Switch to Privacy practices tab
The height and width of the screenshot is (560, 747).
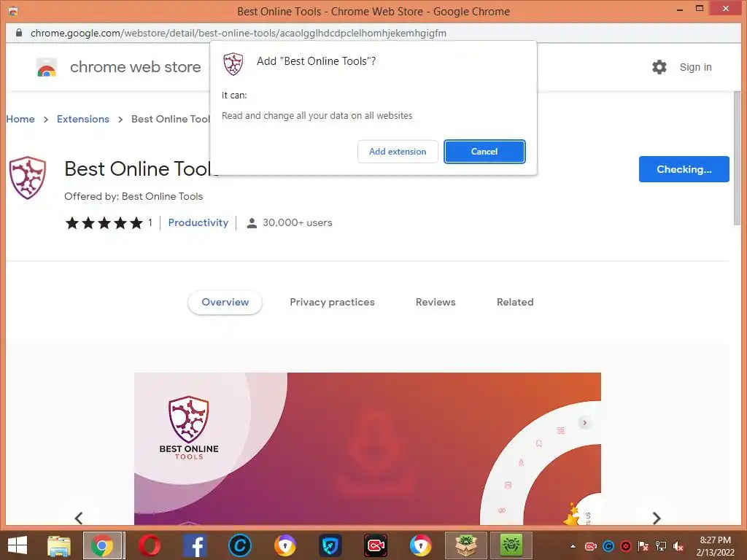(x=332, y=302)
